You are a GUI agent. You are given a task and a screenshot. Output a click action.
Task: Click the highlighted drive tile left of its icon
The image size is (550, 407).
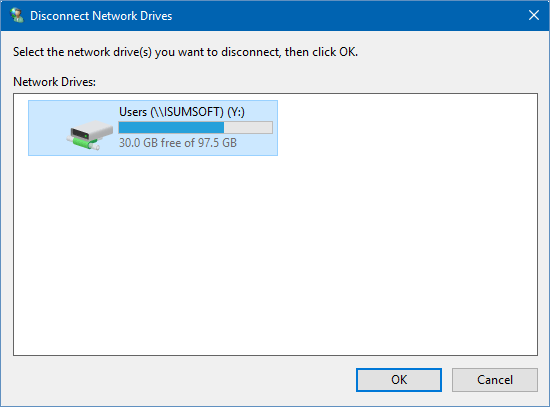click(47, 128)
